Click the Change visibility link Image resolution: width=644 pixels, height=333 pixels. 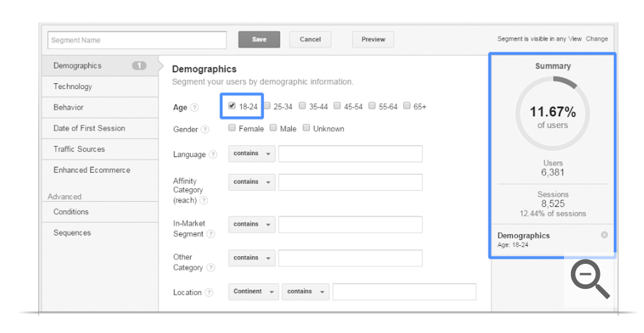pyautogui.click(x=597, y=39)
